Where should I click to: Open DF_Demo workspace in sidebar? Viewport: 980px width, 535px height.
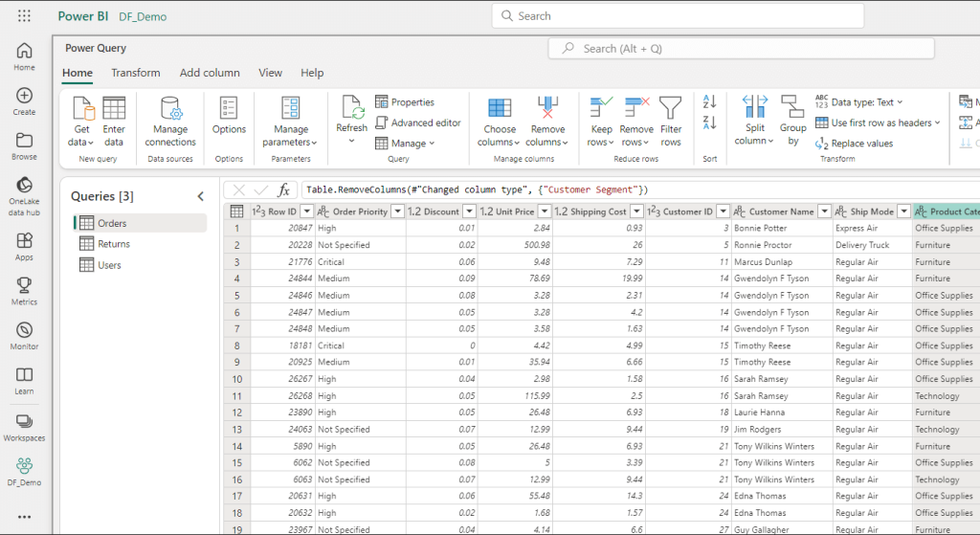(24, 472)
